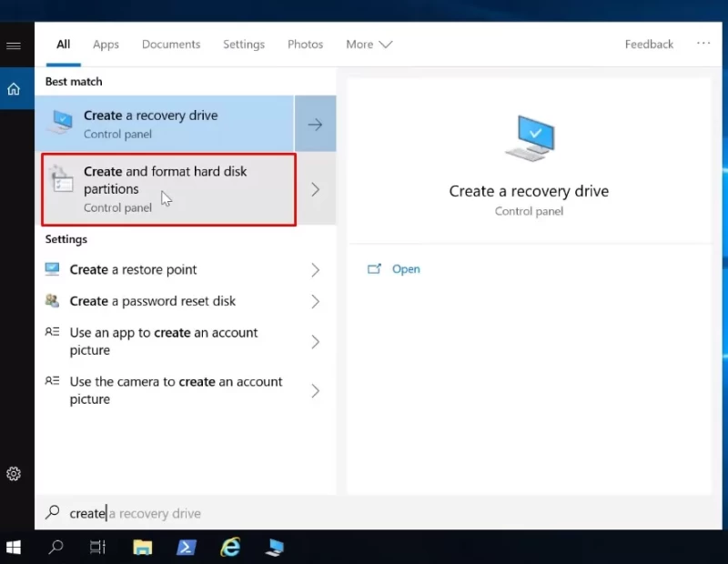Open Task View from the taskbar
The image size is (728, 564).
coord(97,548)
